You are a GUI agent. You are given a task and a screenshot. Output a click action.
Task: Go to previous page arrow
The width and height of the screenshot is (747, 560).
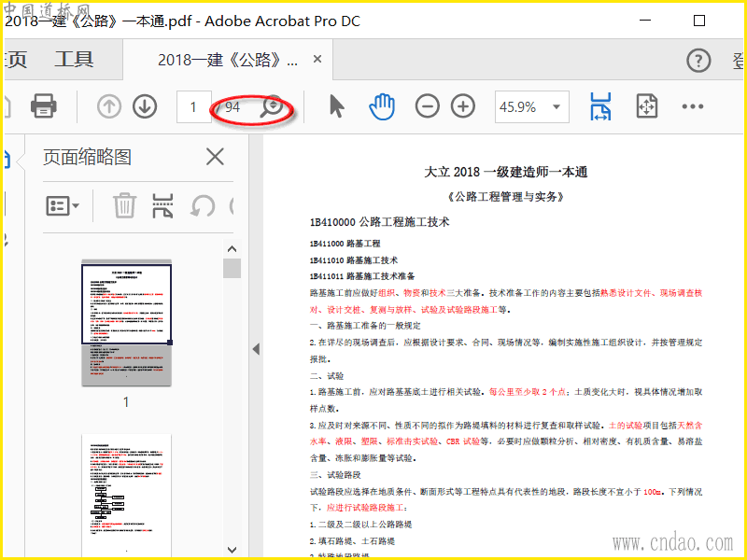[109, 106]
